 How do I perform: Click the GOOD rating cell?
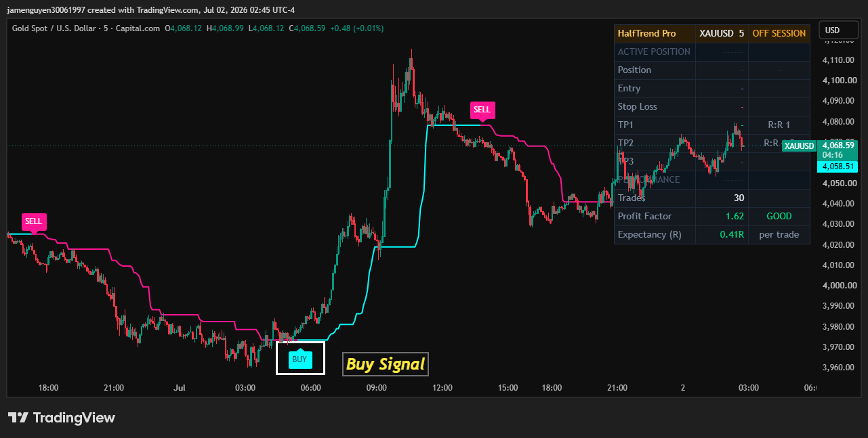click(779, 216)
